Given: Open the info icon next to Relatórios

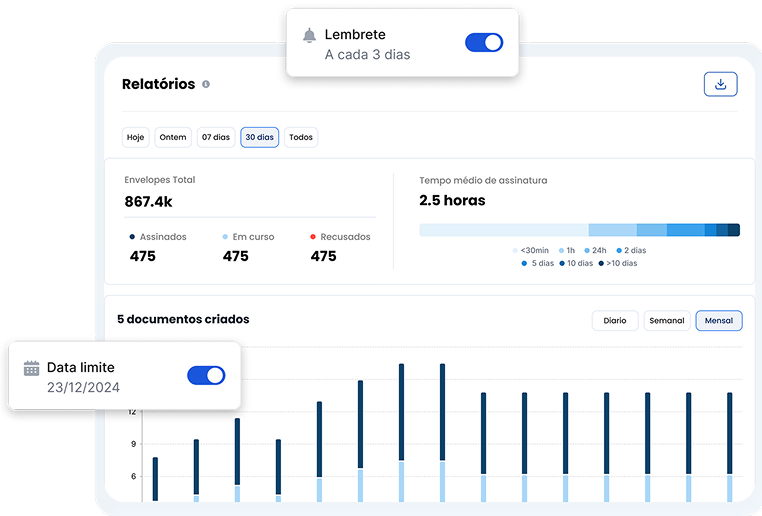Looking at the screenshot, I should click(206, 84).
